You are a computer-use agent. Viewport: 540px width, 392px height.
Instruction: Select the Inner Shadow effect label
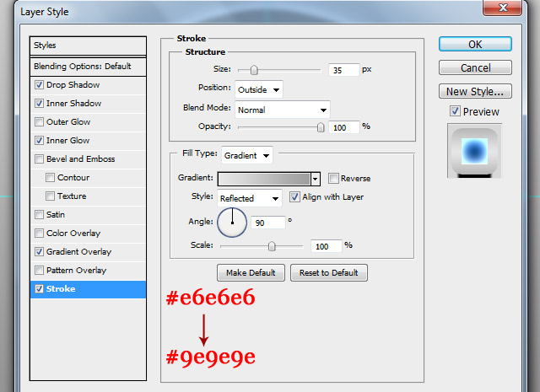click(x=73, y=103)
